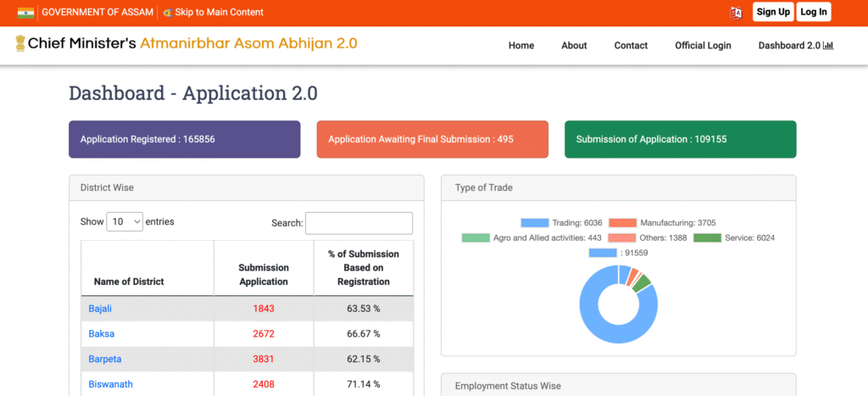Click the Indian flag icon
The width and height of the screenshot is (868, 396).
[25, 12]
